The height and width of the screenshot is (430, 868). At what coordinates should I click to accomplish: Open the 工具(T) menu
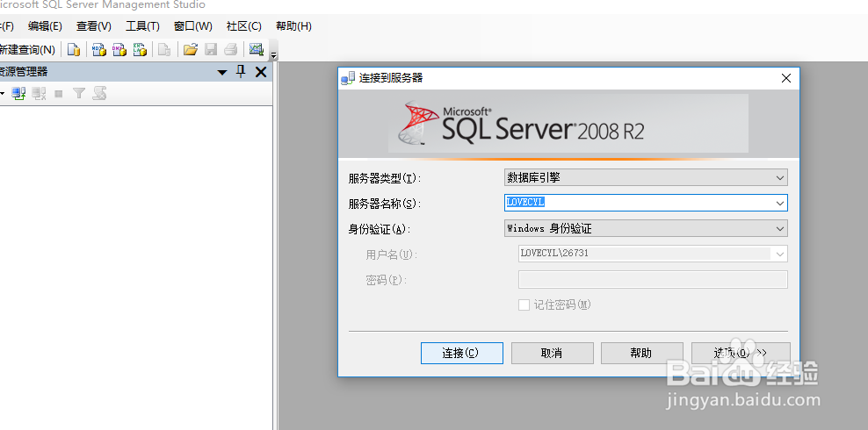coord(143,26)
